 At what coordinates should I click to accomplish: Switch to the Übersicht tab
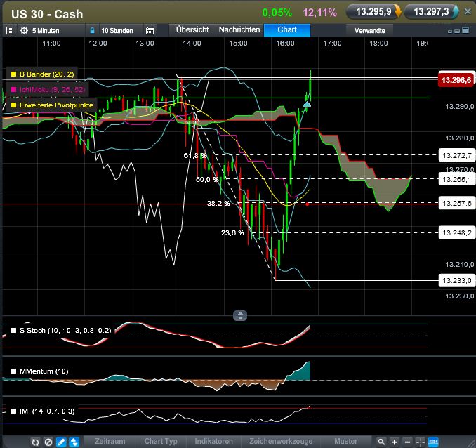(192, 29)
